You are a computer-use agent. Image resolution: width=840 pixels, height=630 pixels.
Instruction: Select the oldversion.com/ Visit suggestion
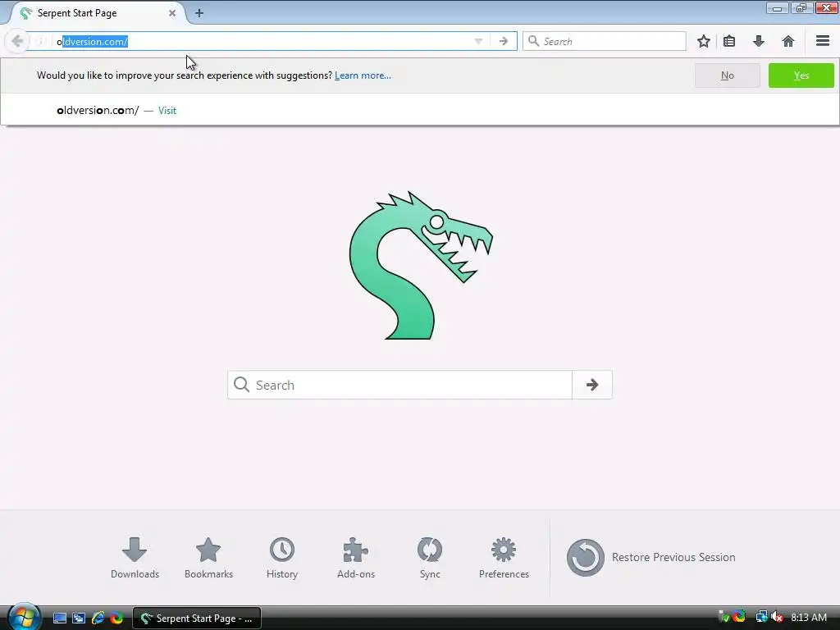[x=419, y=111]
